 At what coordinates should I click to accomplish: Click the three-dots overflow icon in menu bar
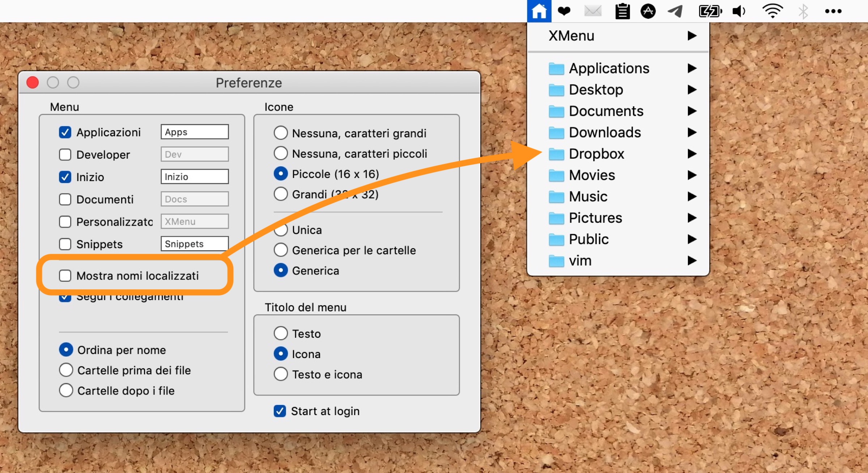tap(833, 11)
